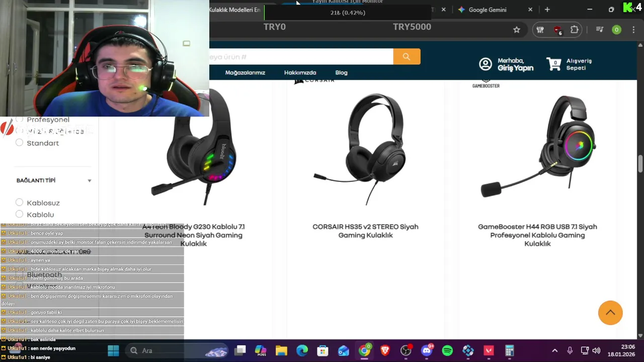This screenshot has width=644, height=362.
Task: Open Task View from the taskbar
Action: pyautogui.click(x=240, y=350)
